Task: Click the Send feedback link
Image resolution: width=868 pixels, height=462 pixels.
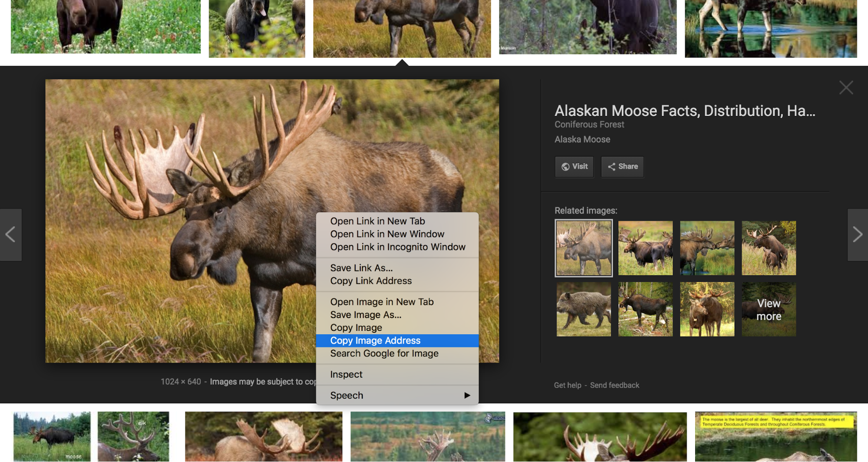Action: click(614, 385)
